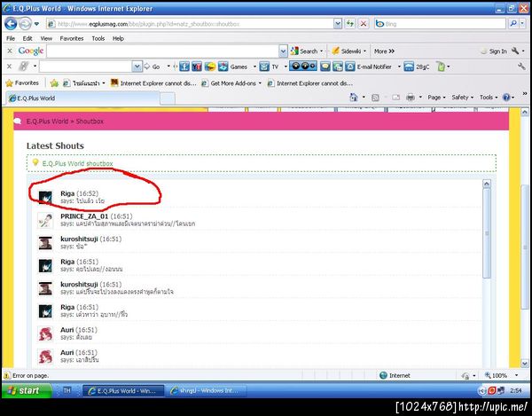Image resolution: width=532 pixels, height=416 pixels.
Task: Open the View menu
Action: pos(46,38)
